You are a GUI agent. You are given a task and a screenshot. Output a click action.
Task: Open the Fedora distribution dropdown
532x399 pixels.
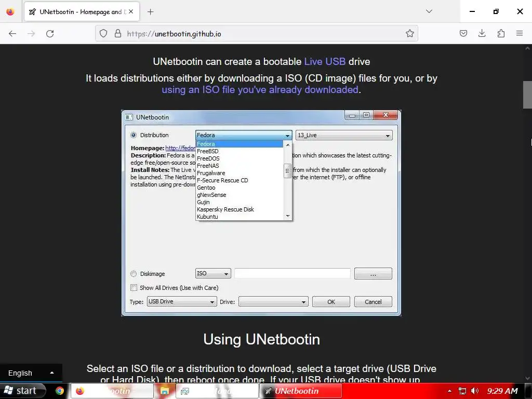click(244, 135)
